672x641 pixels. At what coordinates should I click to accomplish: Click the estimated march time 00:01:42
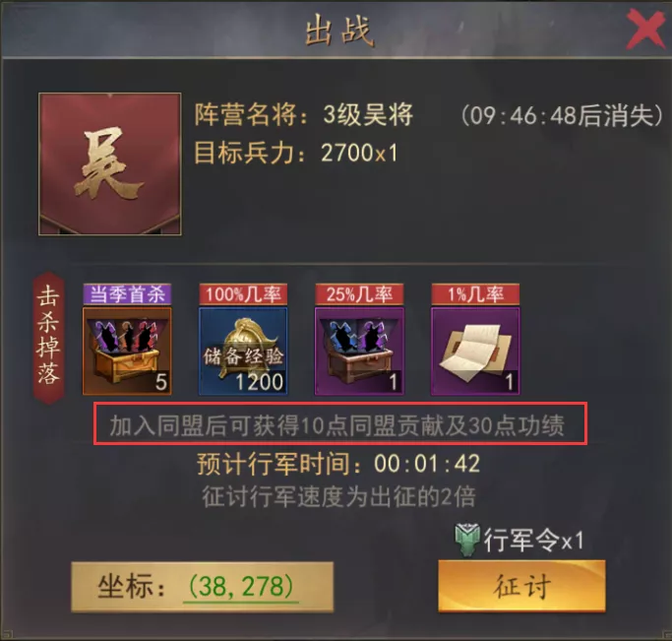pyautogui.click(x=427, y=464)
